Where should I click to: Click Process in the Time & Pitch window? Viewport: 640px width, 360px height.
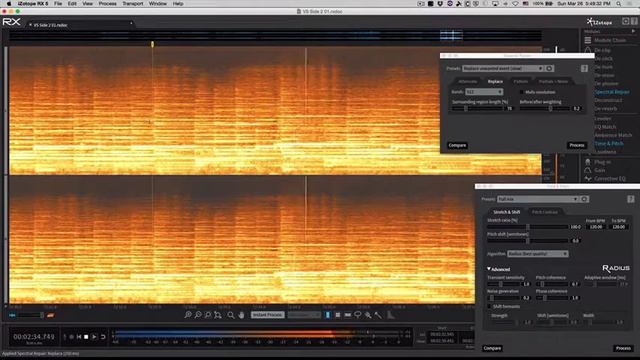[x=623, y=348]
